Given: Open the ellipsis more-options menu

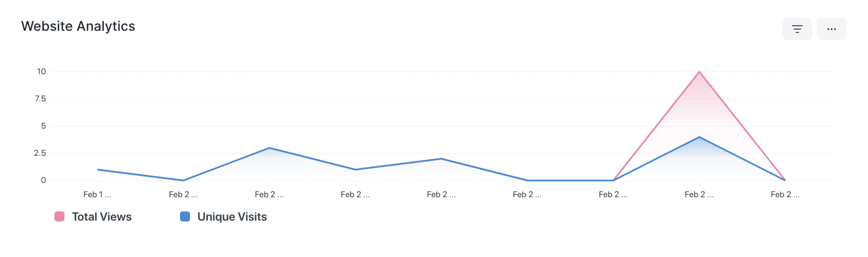Looking at the screenshot, I should pyautogui.click(x=832, y=29).
